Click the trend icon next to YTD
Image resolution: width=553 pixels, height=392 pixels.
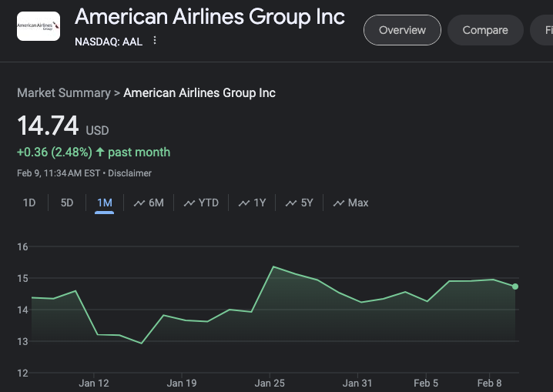point(189,203)
